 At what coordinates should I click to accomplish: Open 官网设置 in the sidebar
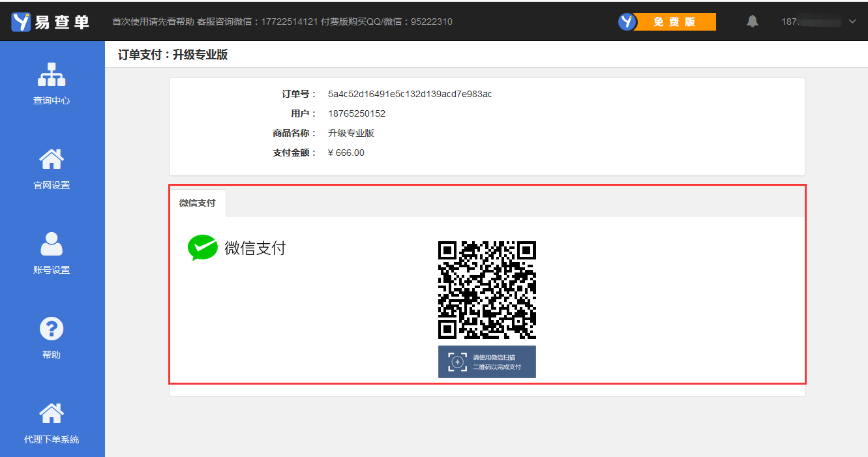[x=52, y=168]
